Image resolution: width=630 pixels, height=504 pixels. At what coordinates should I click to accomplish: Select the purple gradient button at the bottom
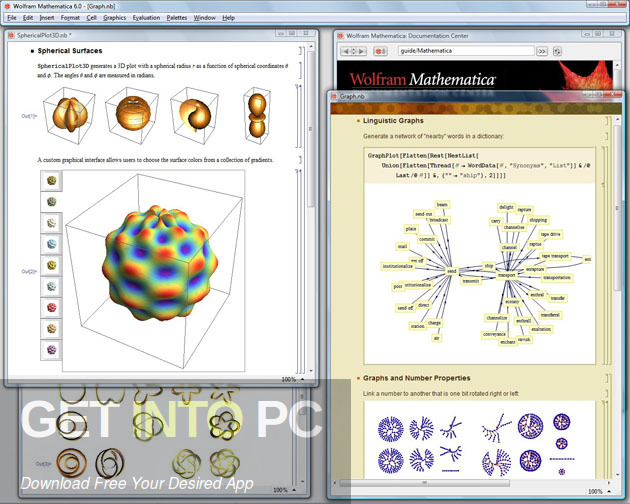pos(51,350)
